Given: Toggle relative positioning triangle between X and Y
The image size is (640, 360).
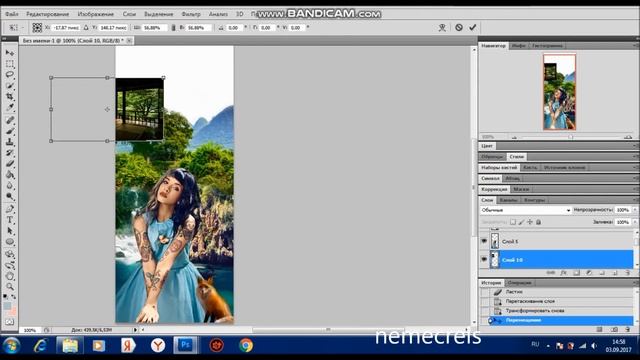Looking at the screenshot, I should [86, 27].
